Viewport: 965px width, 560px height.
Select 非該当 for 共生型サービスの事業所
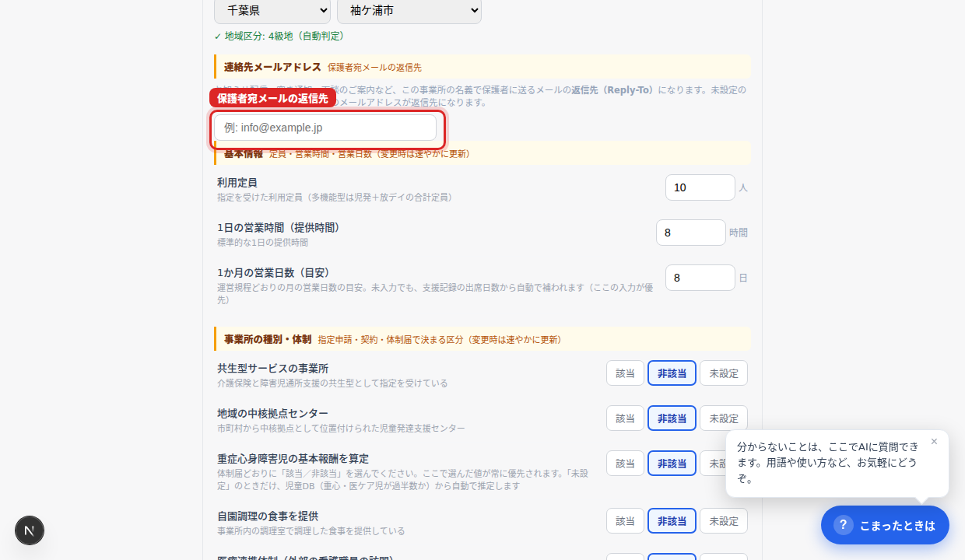click(672, 373)
